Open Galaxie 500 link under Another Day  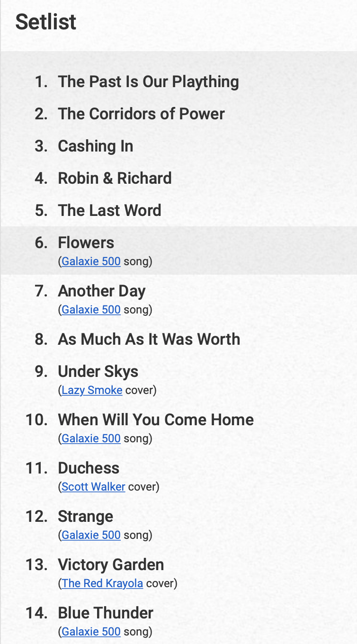coord(91,310)
